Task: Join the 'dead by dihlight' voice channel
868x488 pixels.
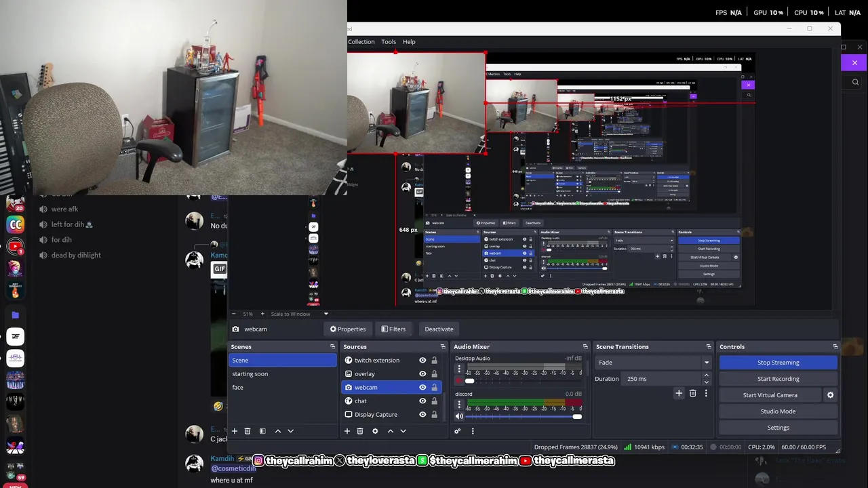Action: pyautogui.click(x=76, y=256)
